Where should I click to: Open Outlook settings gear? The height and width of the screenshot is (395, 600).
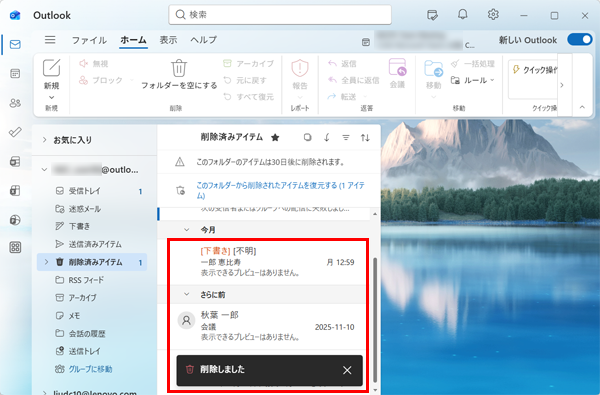pos(493,15)
